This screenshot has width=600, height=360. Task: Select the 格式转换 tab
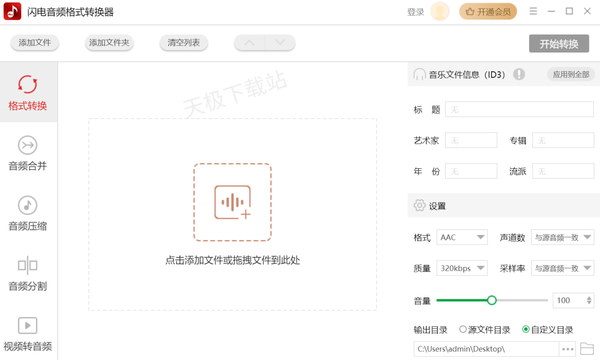pos(28,92)
